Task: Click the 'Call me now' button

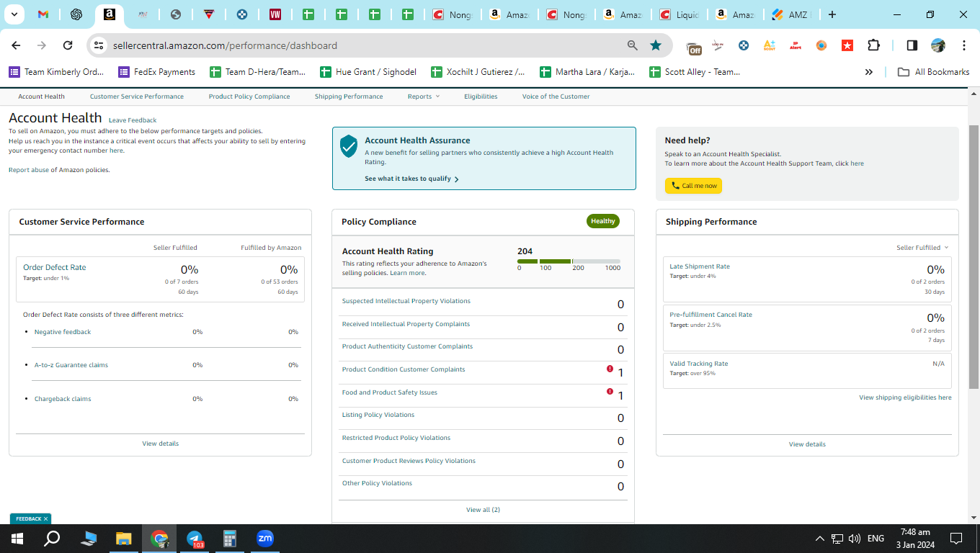Action: [x=693, y=186]
